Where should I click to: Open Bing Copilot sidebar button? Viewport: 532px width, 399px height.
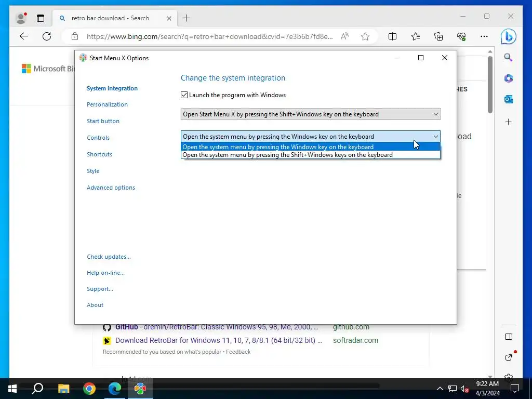pos(508,36)
